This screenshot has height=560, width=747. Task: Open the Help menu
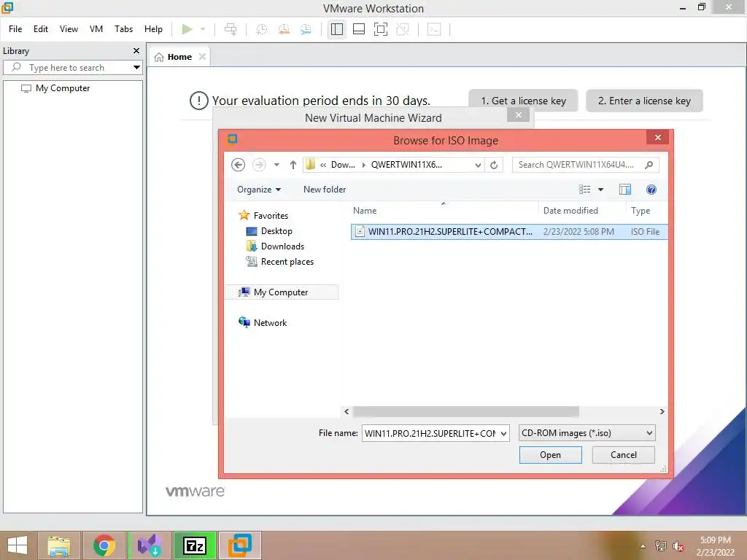[x=153, y=29]
